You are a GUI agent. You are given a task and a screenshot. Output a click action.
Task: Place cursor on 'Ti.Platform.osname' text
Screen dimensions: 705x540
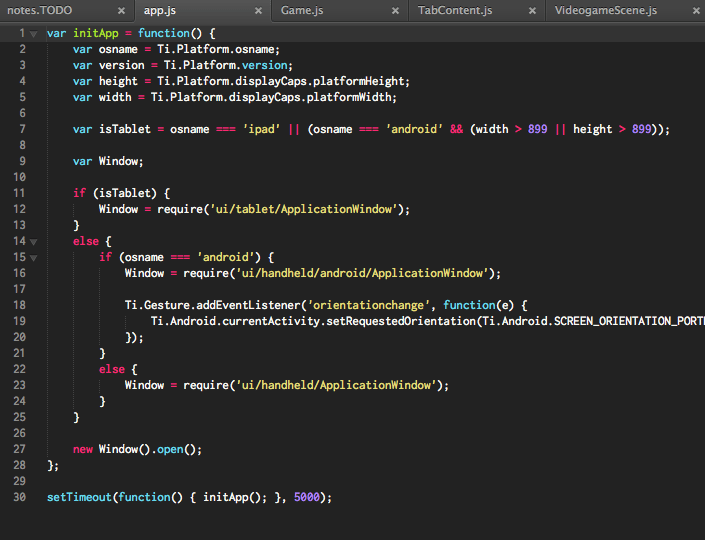point(218,49)
